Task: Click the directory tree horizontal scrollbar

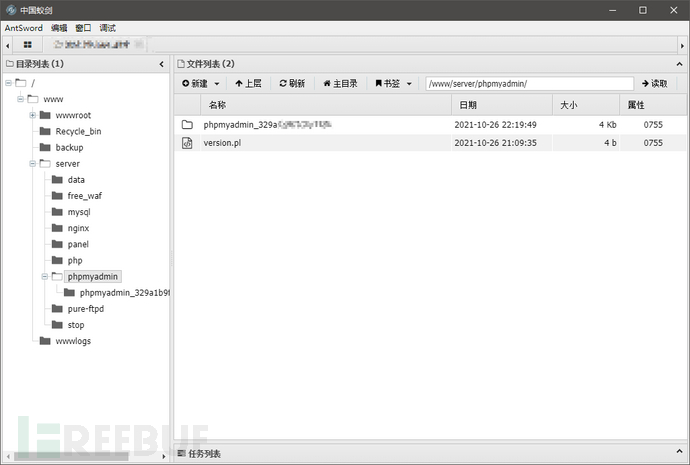Action: click(x=71, y=457)
